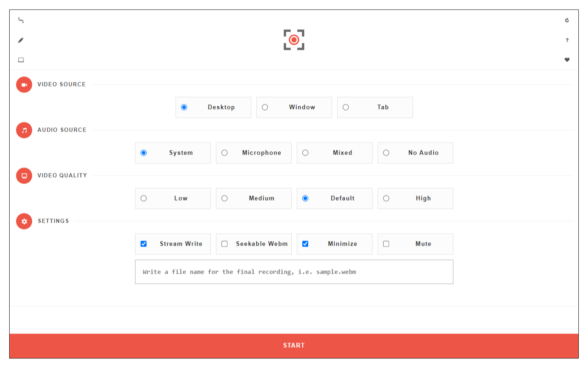This screenshot has height=368, width=588.
Task: Set video quality to Default
Action: click(x=334, y=198)
